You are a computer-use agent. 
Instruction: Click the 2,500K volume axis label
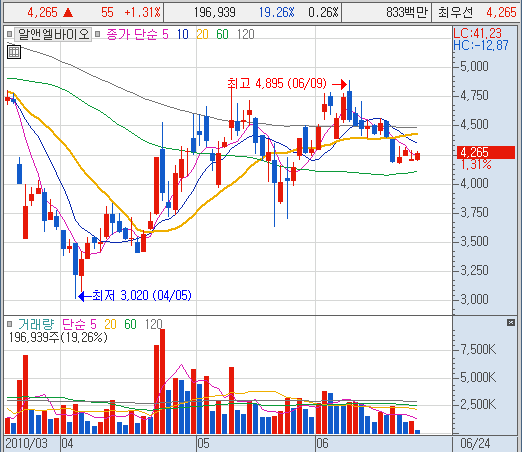[478, 405]
